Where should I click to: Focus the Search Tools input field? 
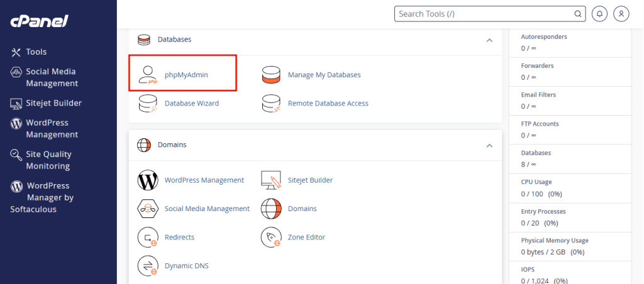[x=490, y=14]
